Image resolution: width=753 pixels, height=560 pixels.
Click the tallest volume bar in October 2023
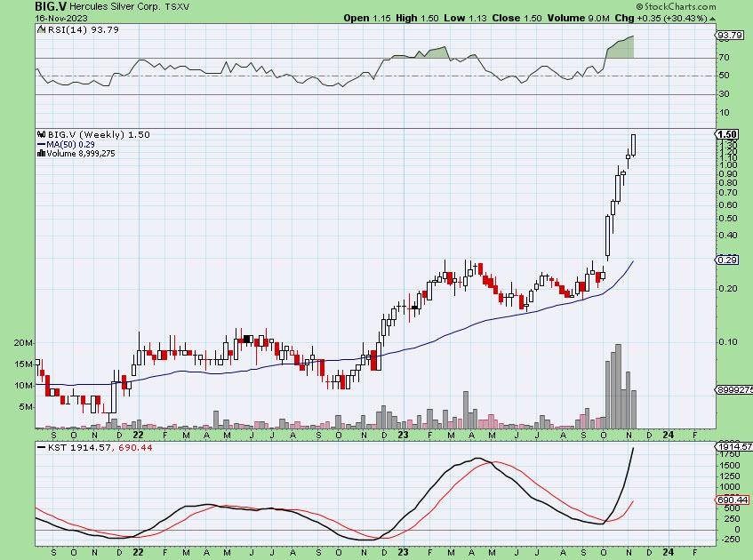pyautogui.click(x=619, y=386)
